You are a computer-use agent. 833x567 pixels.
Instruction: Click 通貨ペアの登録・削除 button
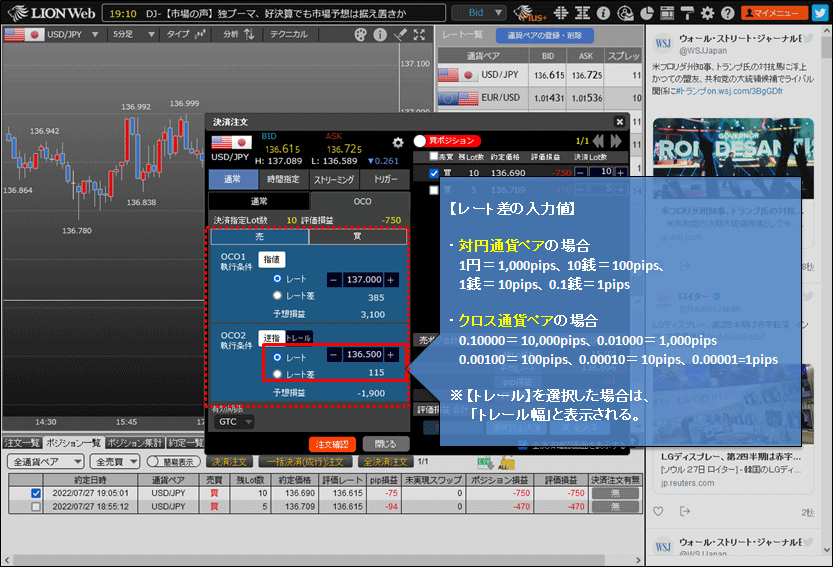click(545, 36)
